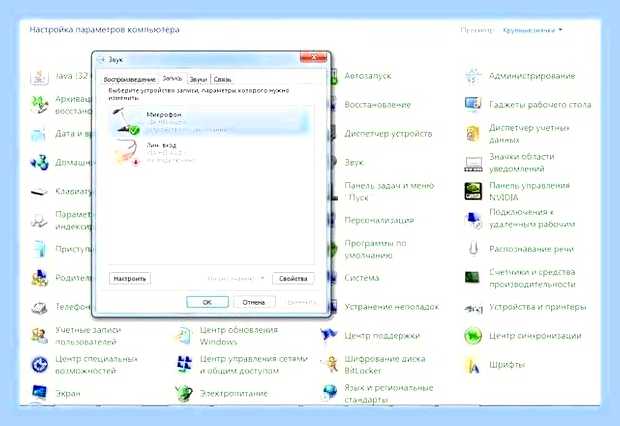Screen dimensions: 620x426
Task: Open Система link
Action: click(x=361, y=278)
